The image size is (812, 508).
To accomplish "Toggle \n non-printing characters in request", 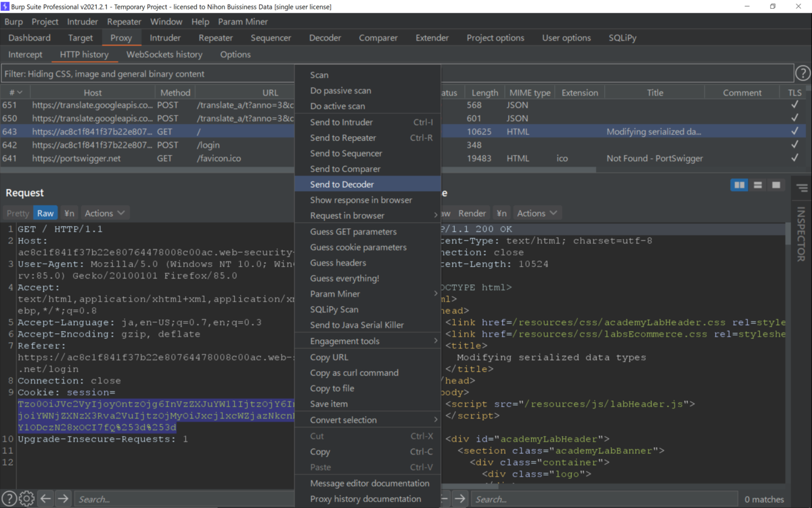I will [x=69, y=213].
